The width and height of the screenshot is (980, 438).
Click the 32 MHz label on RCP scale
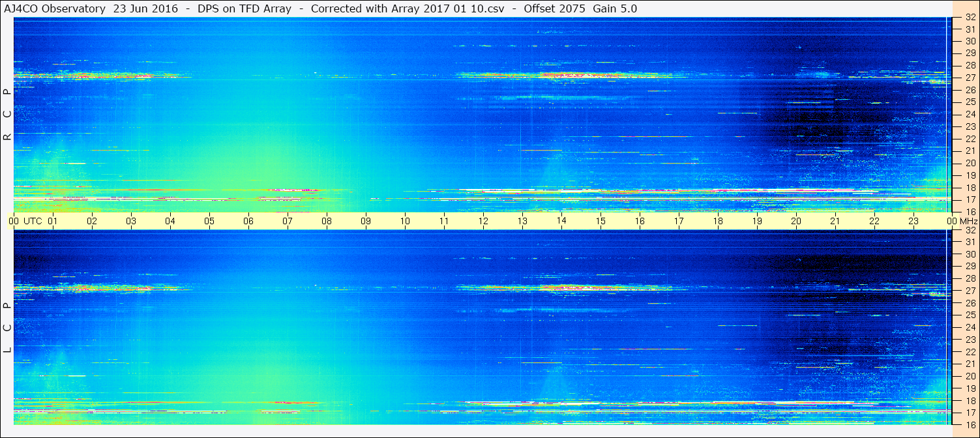pyautogui.click(x=970, y=18)
